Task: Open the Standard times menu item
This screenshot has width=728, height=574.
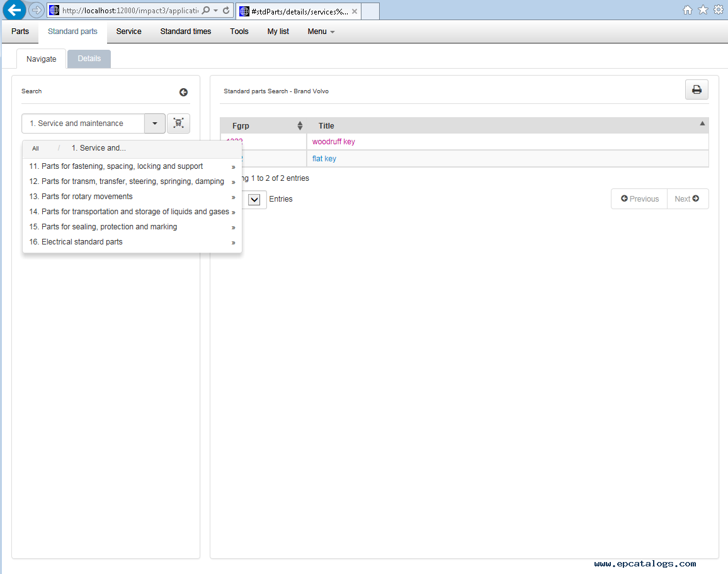Action: point(186,32)
